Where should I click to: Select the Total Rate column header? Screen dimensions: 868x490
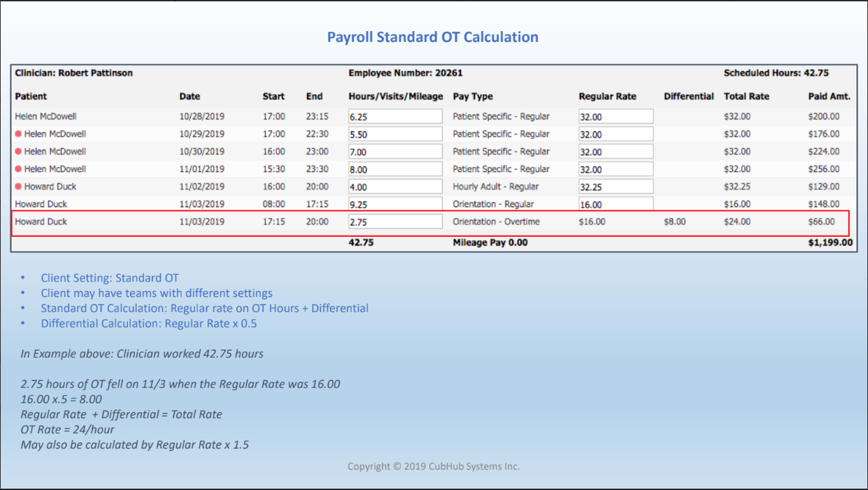coord(747,96)
